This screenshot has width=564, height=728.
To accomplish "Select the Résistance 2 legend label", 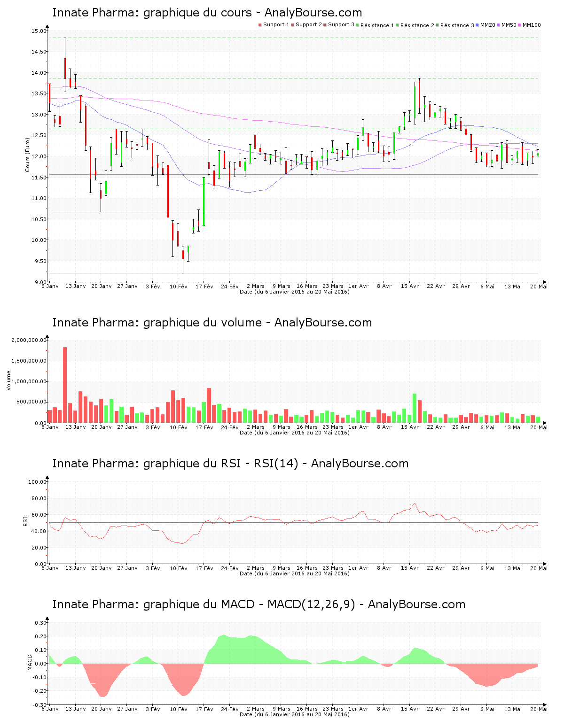I will coord(417,25).
